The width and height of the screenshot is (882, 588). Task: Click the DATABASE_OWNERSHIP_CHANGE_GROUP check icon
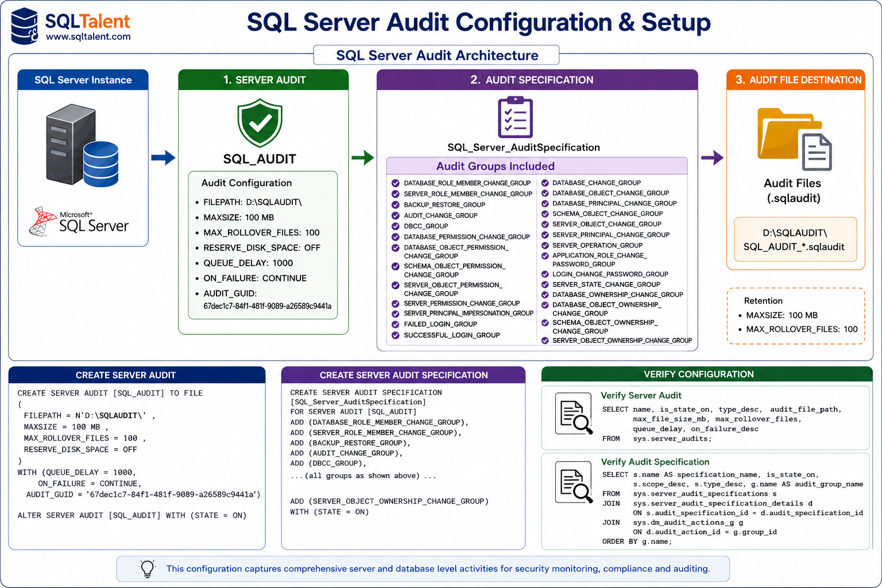[545, 295]
